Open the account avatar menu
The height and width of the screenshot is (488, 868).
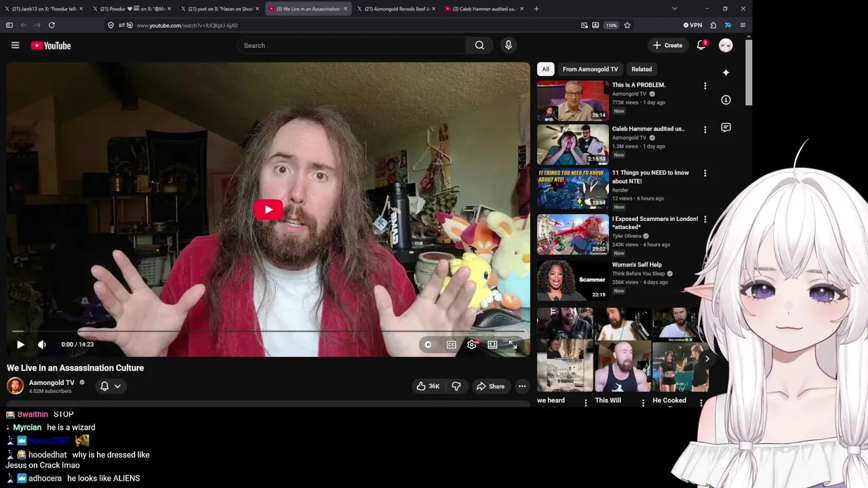[726, 45]
